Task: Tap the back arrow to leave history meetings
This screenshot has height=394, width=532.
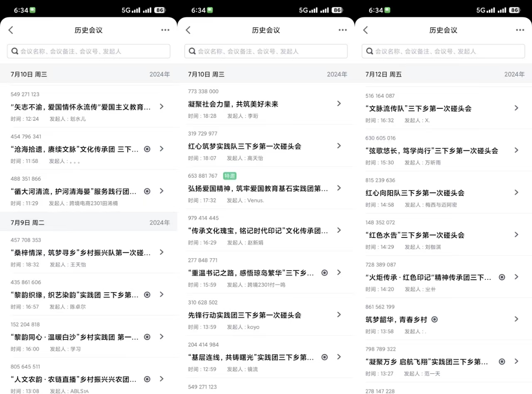Action: tap(11, 29)
